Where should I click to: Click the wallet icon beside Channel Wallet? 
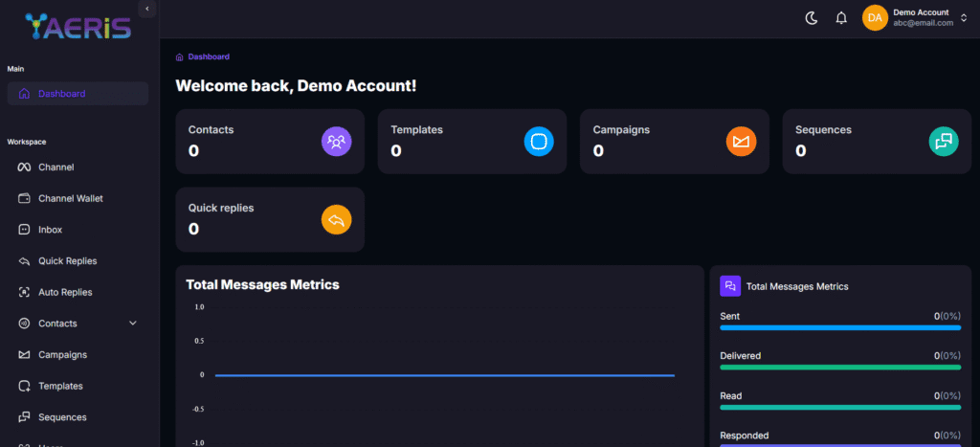click(24, 198)
